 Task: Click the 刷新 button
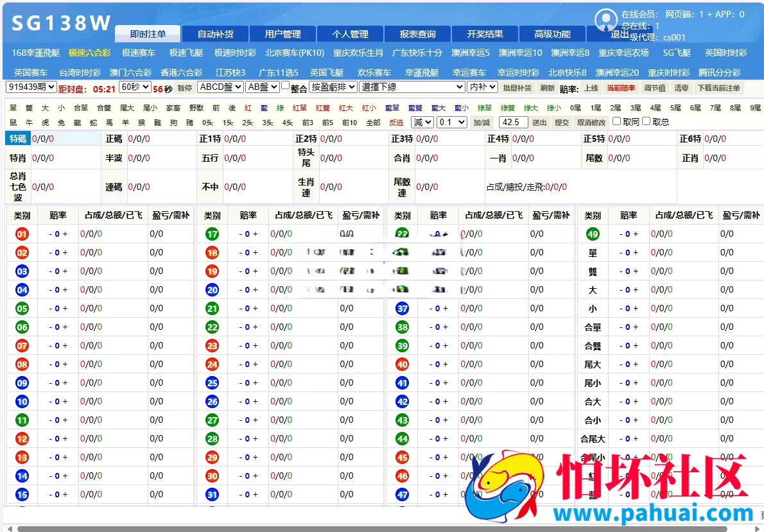coord(547,88)
